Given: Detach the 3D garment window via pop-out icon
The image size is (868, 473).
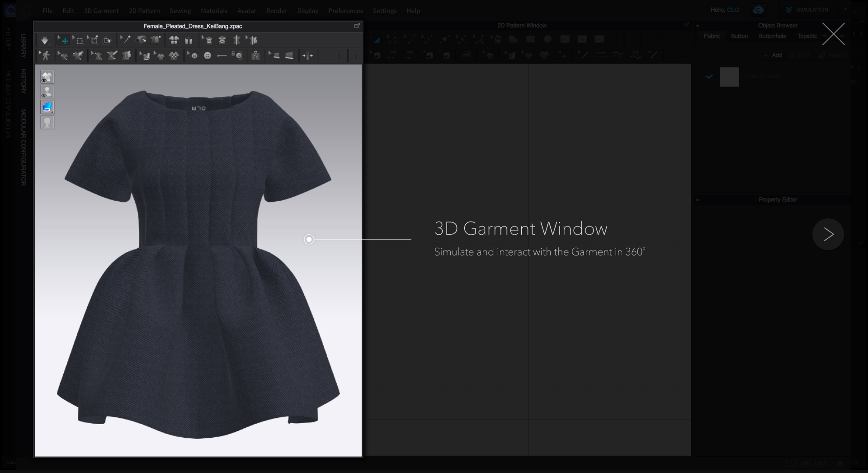Looking at the screenshot, I should [357, 26].
